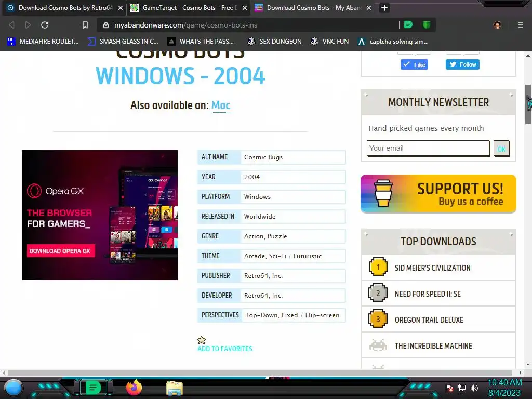Open the VNC FUN bookmark
This screenshot has width=532, height=399.
pyautogui.click(x=330, y=42)
